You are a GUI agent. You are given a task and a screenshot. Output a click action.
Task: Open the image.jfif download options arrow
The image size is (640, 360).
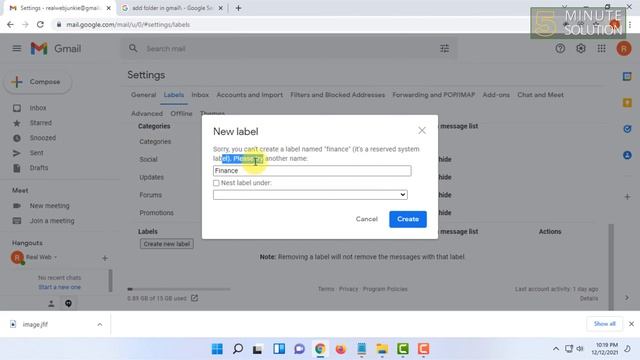tap(100, 324)
